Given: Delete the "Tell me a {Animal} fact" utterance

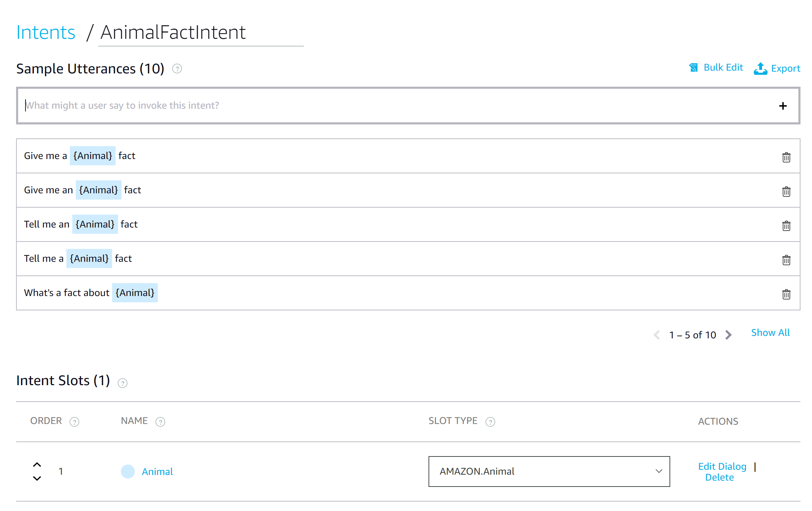Looking at the screenshot, I should point(786,260).
